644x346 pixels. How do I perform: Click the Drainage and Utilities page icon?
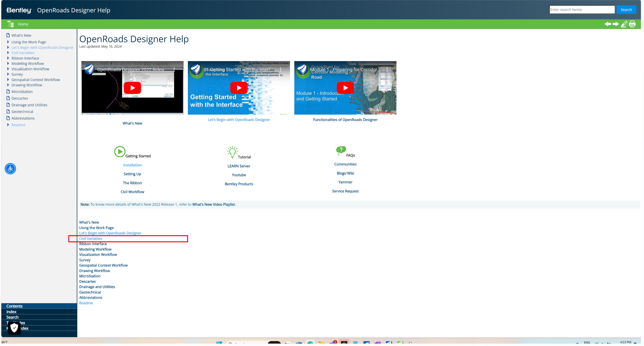coord(8,105)
